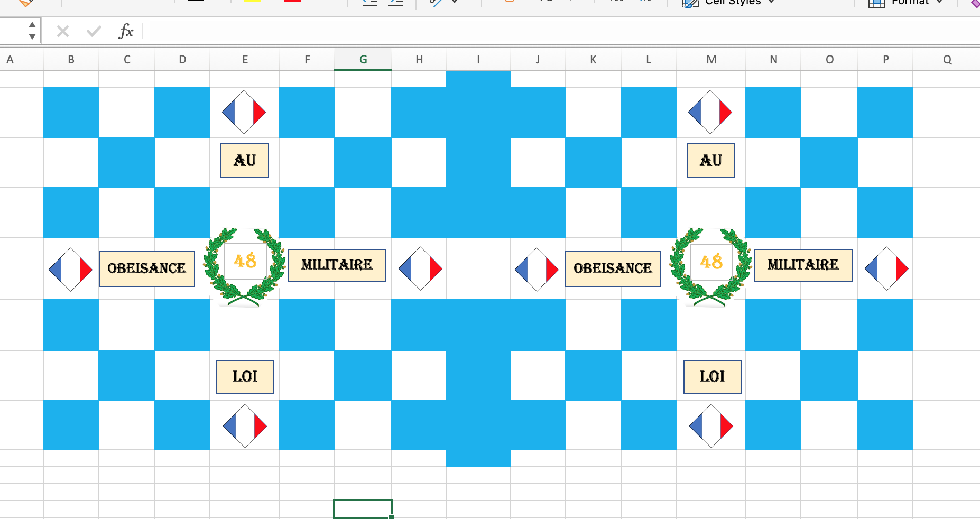The height and width of the screenshot is (519, 980).
Task: Select column F via its header
Action: [307, 60]
